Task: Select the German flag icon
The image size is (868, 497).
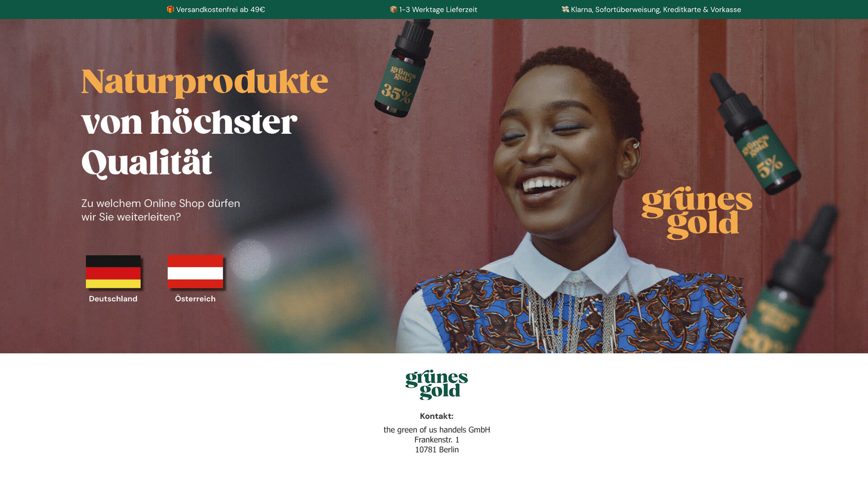Action: (113, 272)
